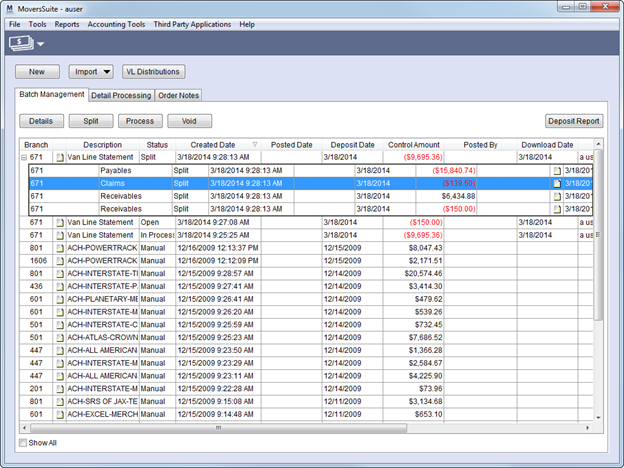
Task: Switch to the Detail Processing tab
Action: [120, 96]
